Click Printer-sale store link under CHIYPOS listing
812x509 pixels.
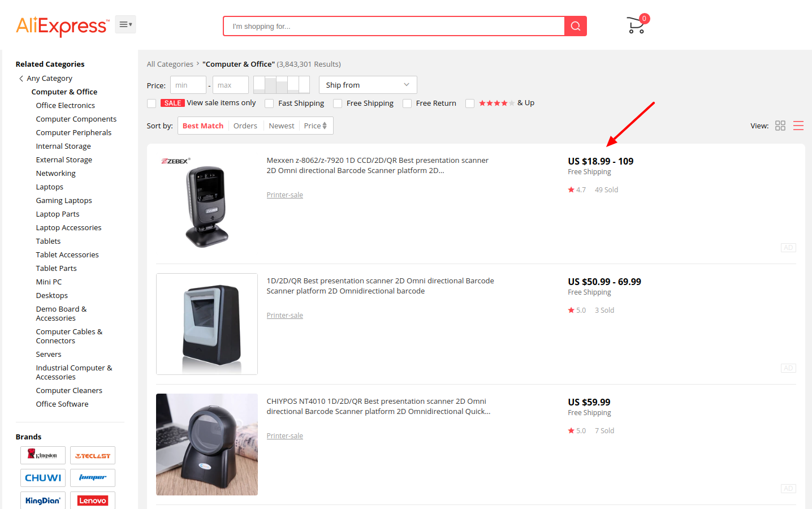285,436
